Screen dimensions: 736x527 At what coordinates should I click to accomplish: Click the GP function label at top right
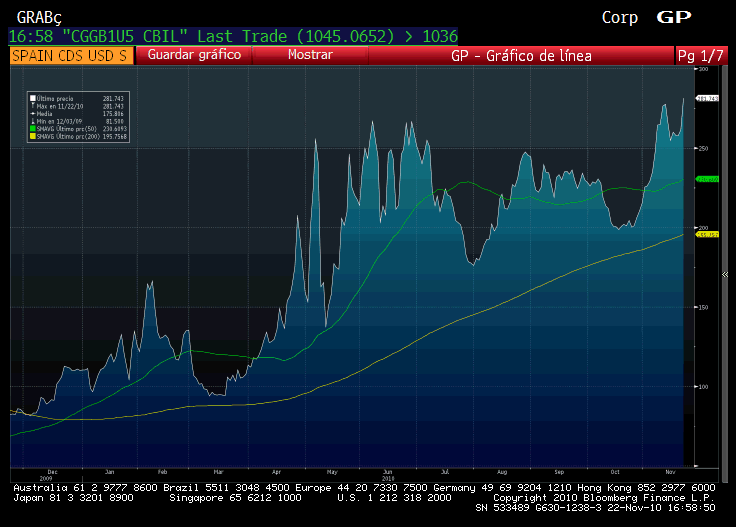674,17
